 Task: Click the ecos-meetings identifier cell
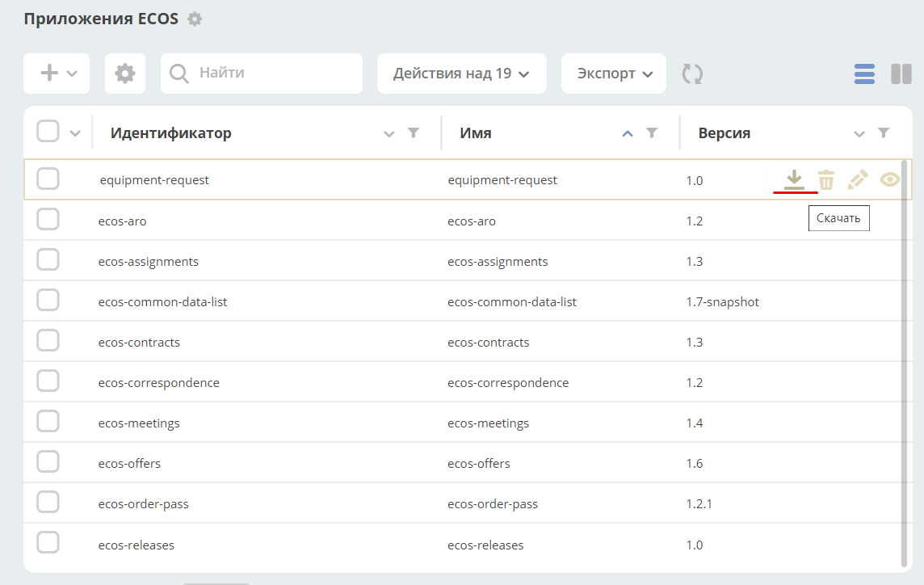pos(139,423)
